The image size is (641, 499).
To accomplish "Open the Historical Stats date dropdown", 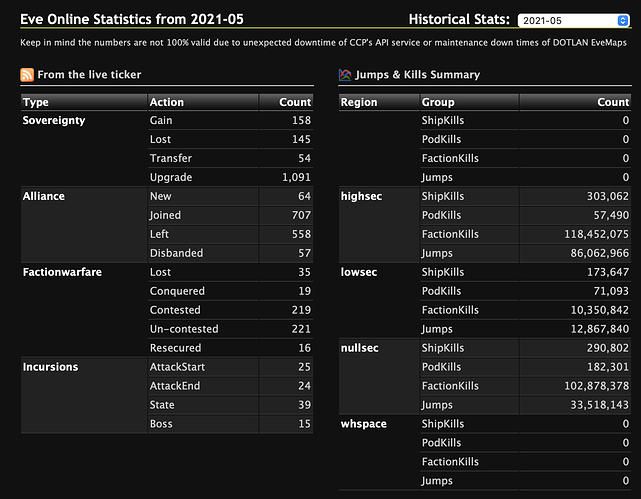I will 574,20.
